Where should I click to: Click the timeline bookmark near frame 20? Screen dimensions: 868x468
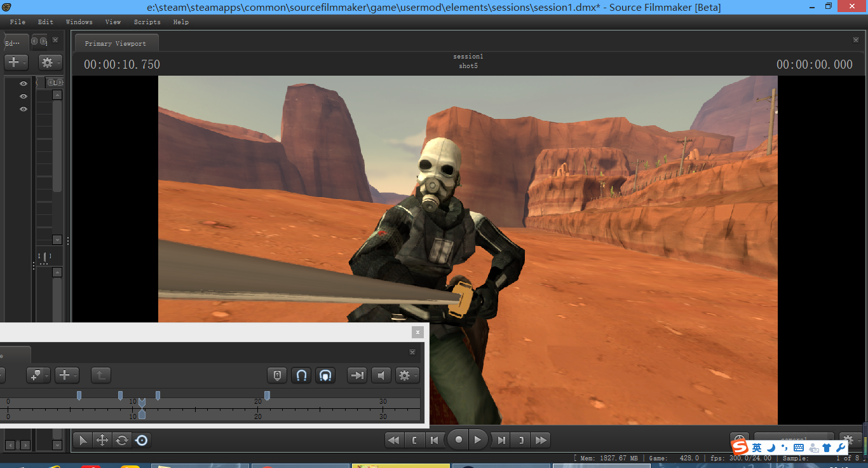click(267, 396)
